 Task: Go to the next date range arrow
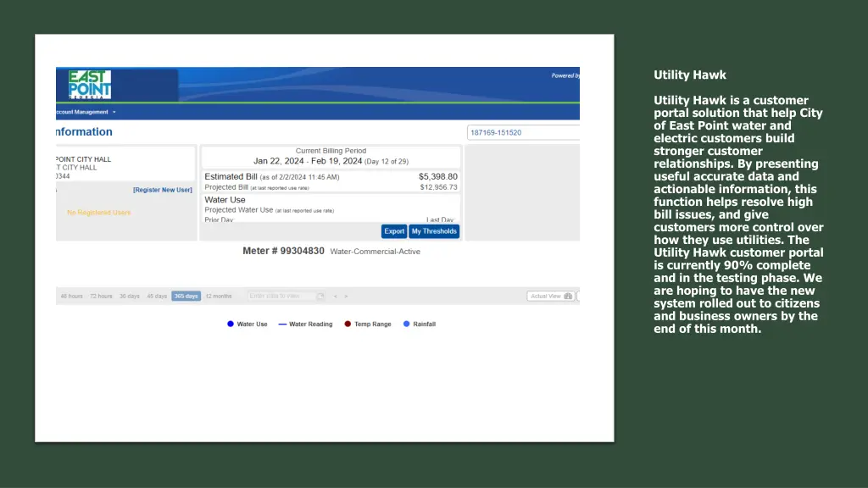pos(346,297)
